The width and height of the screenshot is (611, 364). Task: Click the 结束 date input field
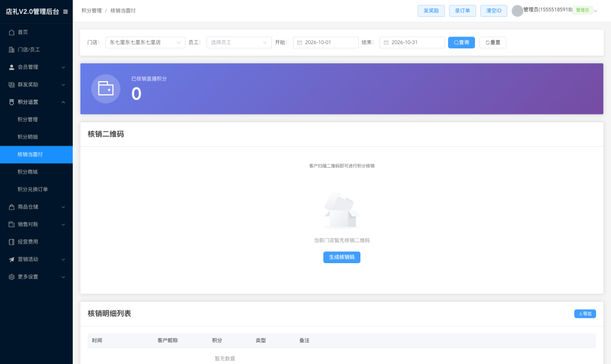[x=412, y=42]
